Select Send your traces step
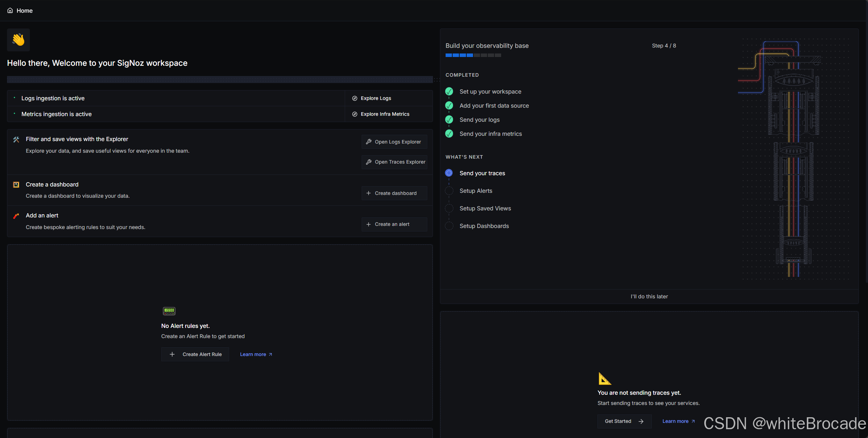Image resolution: width=868 pixels, height=438 pixels. (482, 173)
